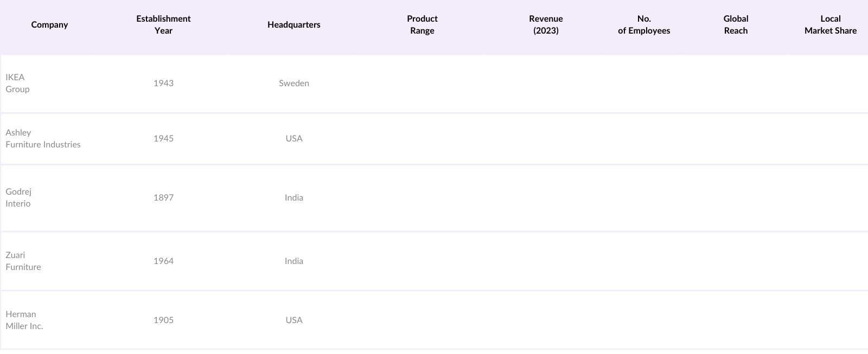
Task: Click the Headquarters column header
Action: click(x=293, y=25)
